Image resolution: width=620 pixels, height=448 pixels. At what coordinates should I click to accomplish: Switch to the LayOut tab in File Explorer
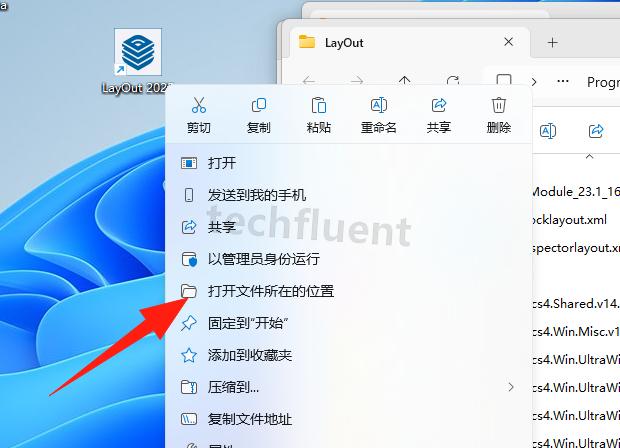point(409,42)
